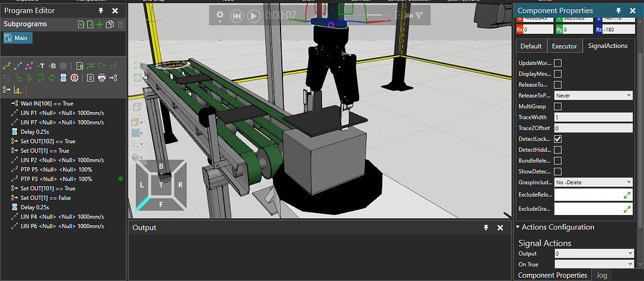Image resolution: width=644 pixels, height=281 pixels.
Task: Uncheck the DetectLock checkbox
Action: pos(558,138)
